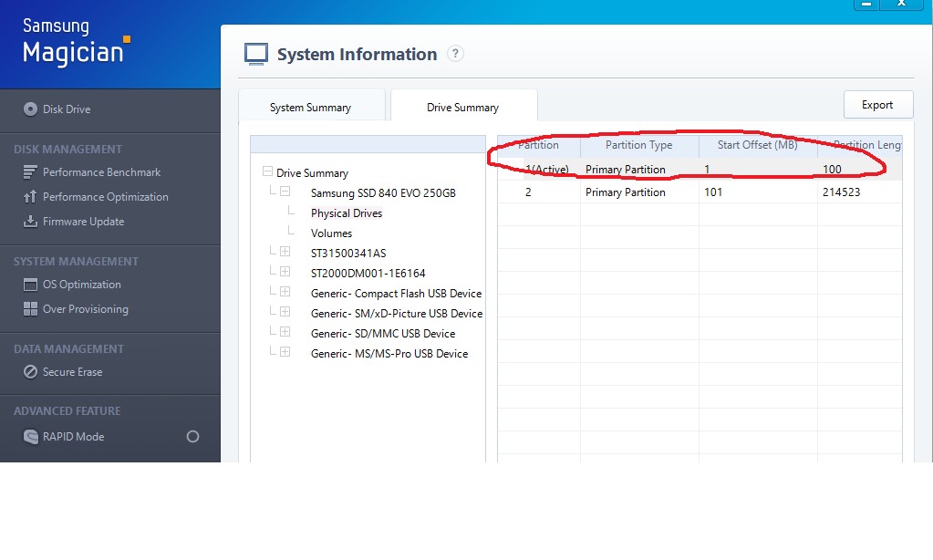Click the Secure Erase prohibit icon

[x=30, y=372]
